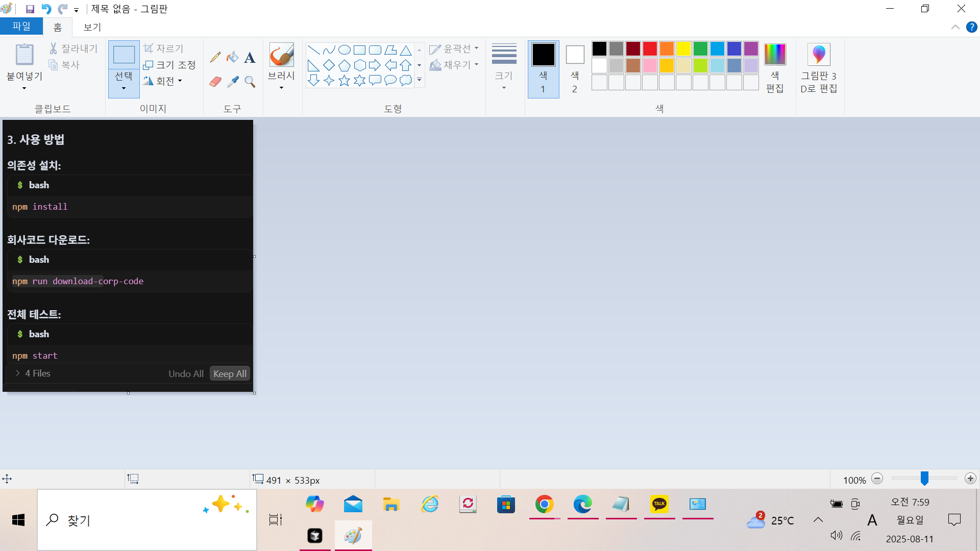Choose the Triangle shape
The height and width of the screenshot is (551, 980).
coord(406,50)
